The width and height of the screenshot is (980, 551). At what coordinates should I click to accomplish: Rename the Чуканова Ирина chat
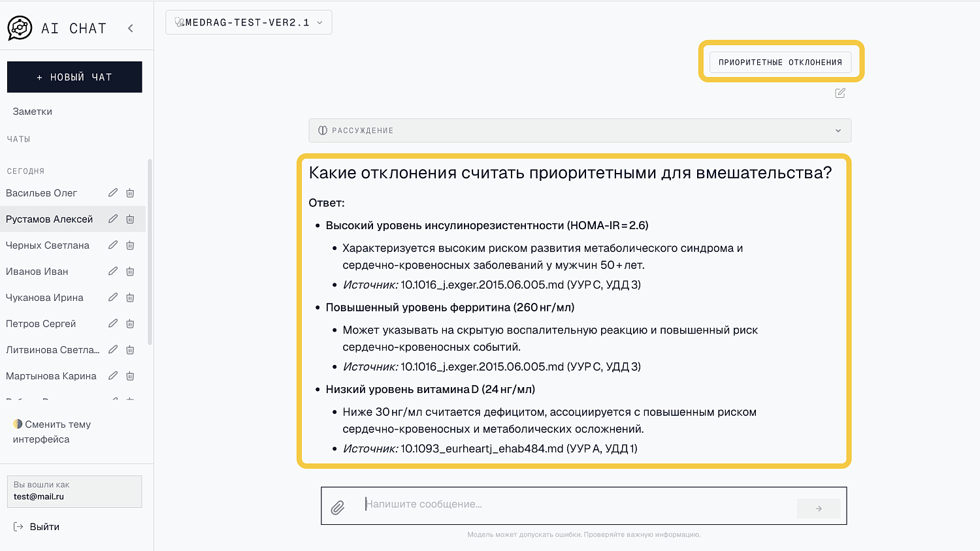[x=113, y=297]
